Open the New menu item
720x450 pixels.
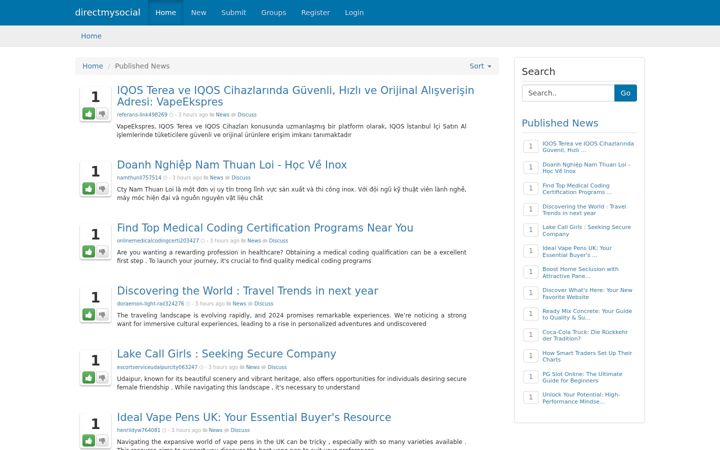tap(198, 12)
